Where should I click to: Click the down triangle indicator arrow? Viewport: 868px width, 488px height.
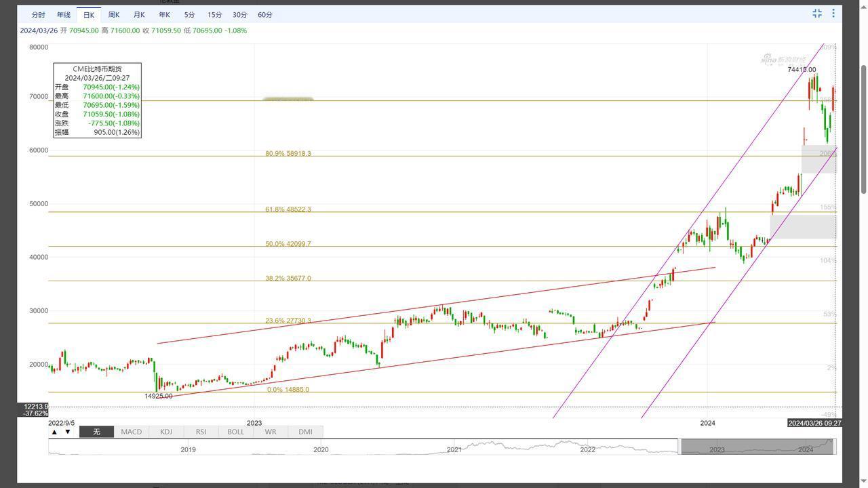coord(68,432)
